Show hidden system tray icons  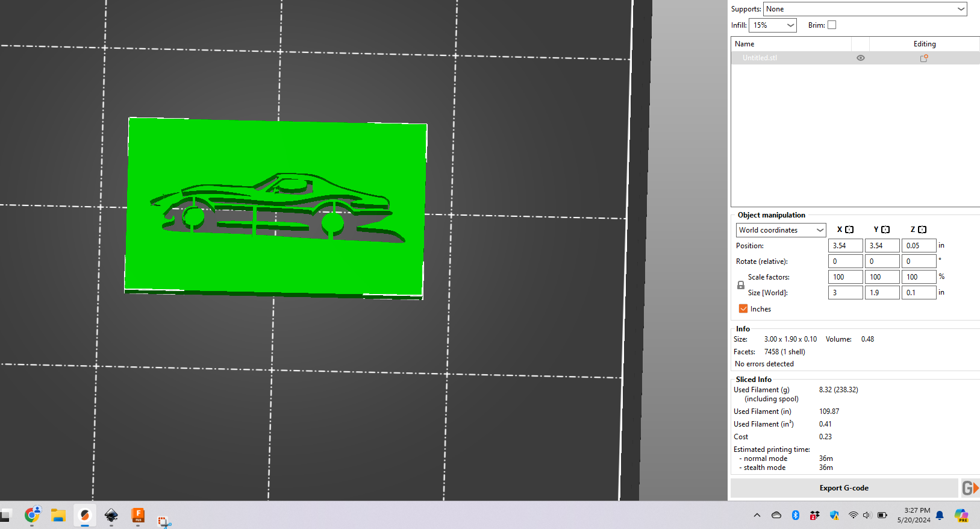tap(757, 515)
